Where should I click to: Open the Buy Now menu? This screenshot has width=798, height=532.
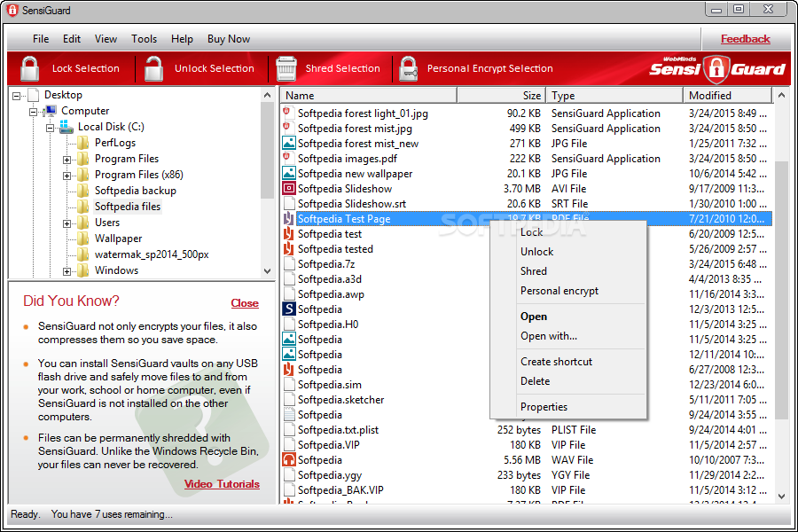point(229,39)
